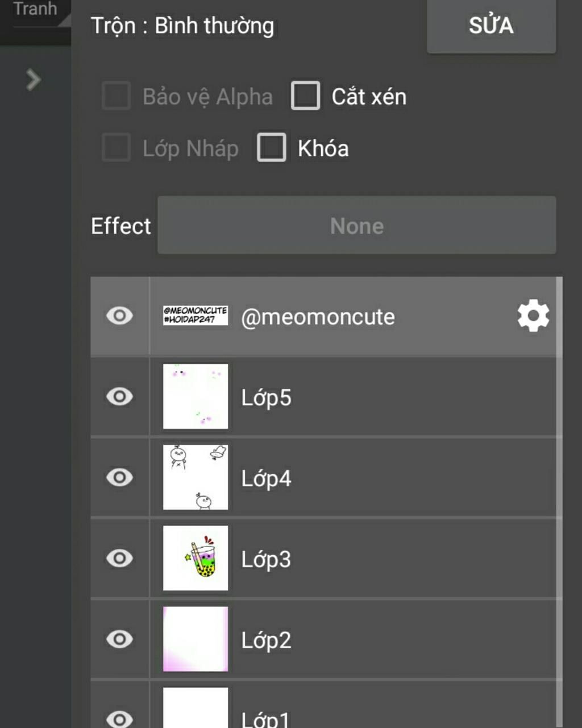Switch to the Tranh tab
Image resolution: width=582 pixels, height=728 pixels.
tap(35, 10)
